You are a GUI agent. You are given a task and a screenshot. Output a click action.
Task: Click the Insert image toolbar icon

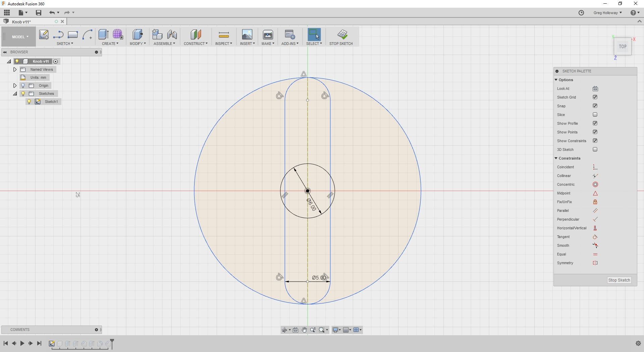tap(247, 34)
